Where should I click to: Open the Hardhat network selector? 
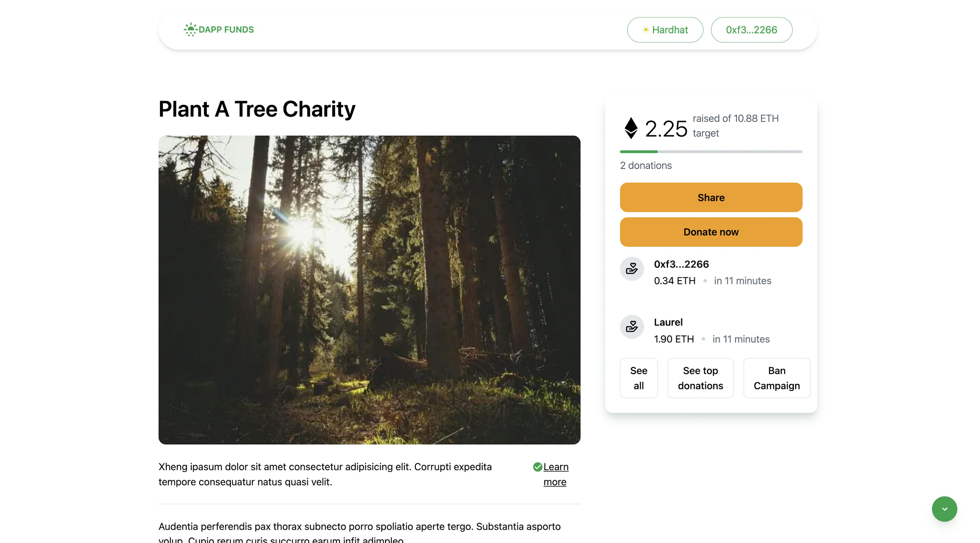665,30
